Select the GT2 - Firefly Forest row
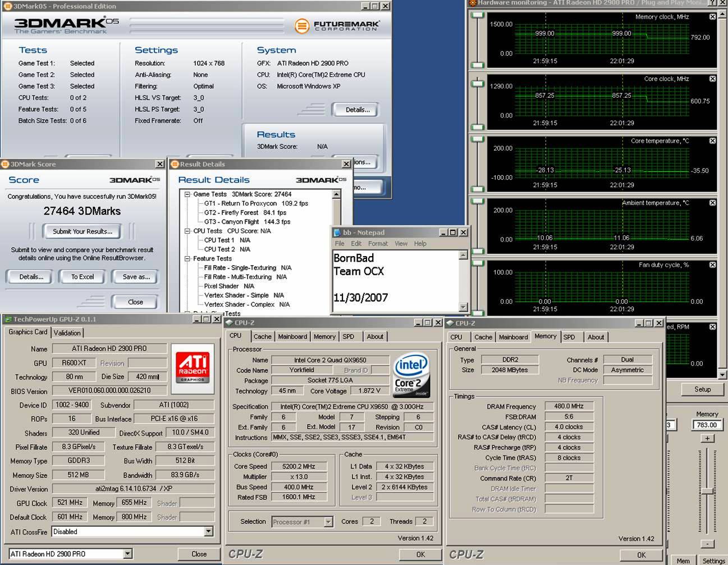The width and height of the screenshot is (728, 565). (x=245, y=213)
